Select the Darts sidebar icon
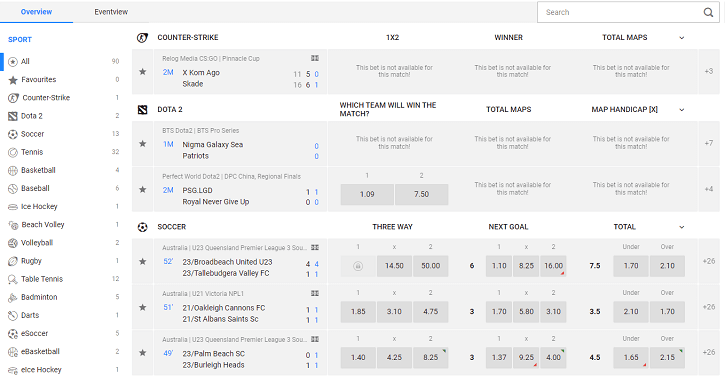The width and height of the screenshot is (725, 376). tap(13, 315)
